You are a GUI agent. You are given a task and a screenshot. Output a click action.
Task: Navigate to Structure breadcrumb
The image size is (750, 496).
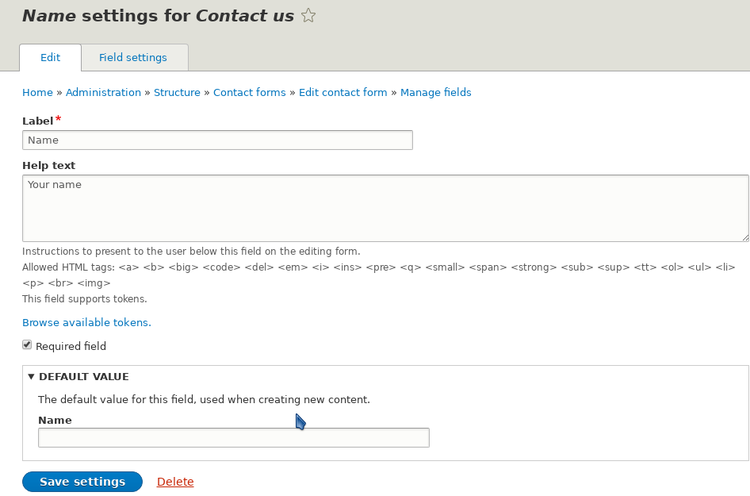[x=176, y=92]
